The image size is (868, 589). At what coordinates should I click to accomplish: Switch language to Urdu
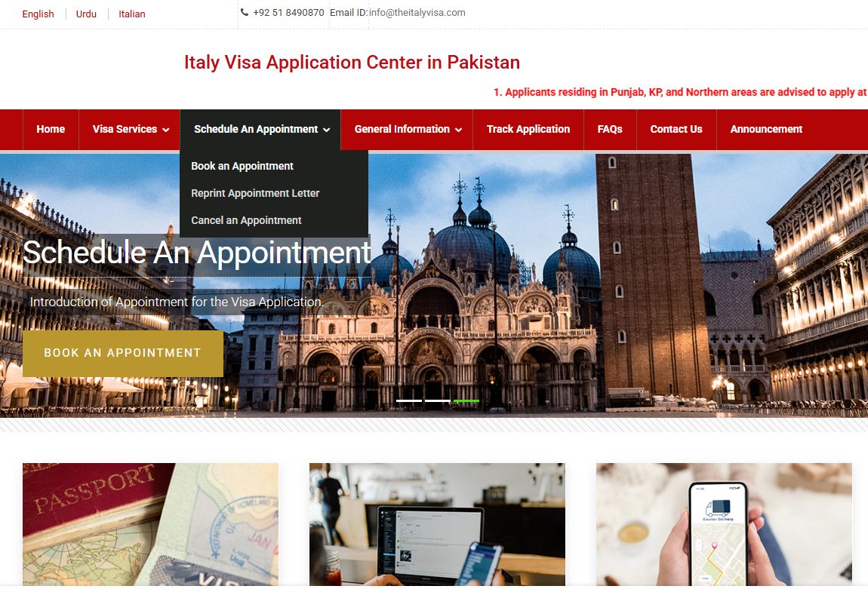pos(86,14)
